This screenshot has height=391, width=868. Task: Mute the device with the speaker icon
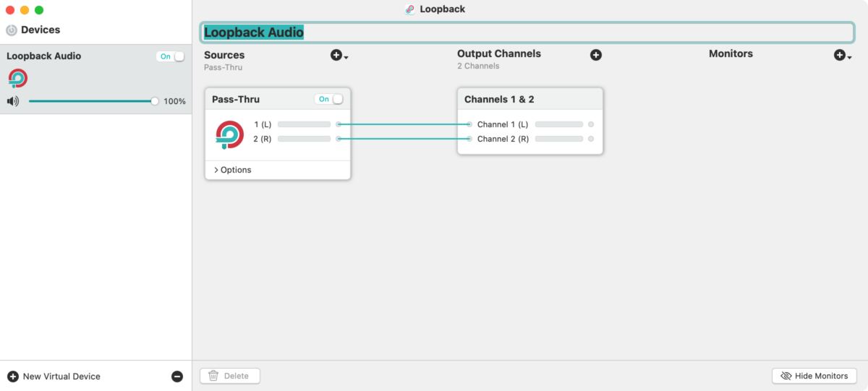coord(13,101)
